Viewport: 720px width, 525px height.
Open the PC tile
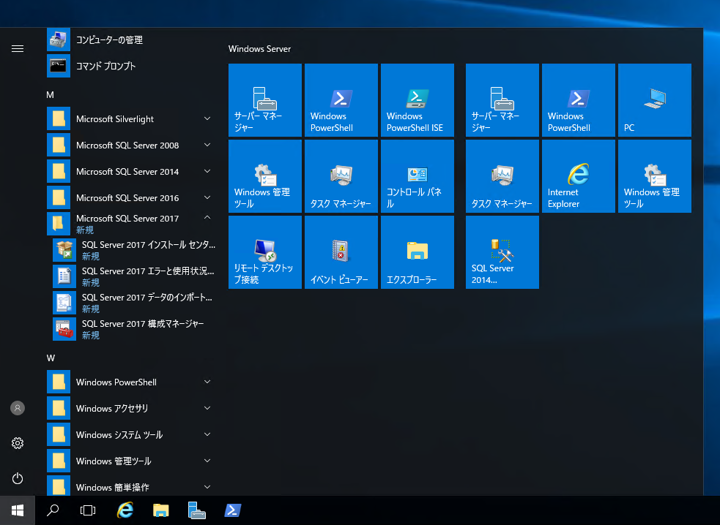pos(655,100)
